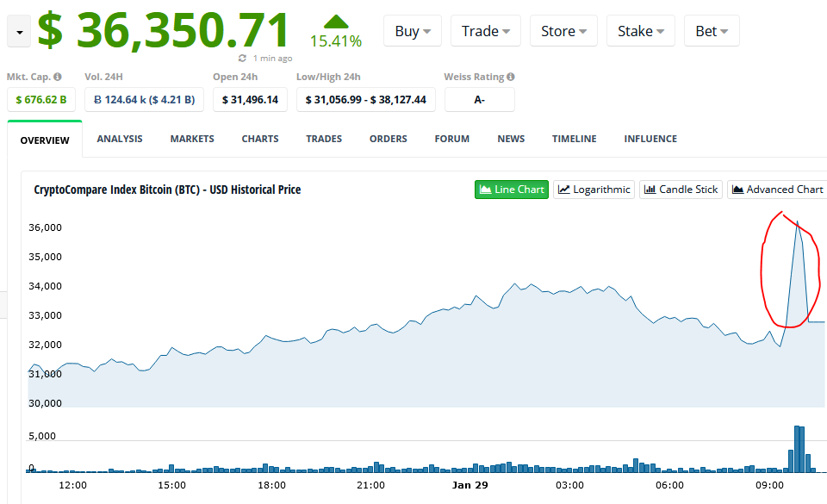The image size is (827, 504).
Task: Click the Open 24h value $ 31,496.14
Action: tap(250, 100)
